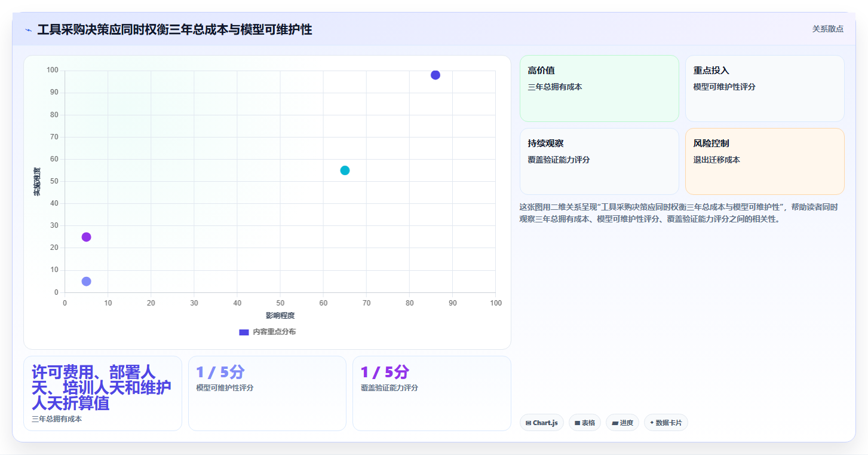Screen dimensions: 868x455
Task: Click the Chart.js tag chip
Action: (542, 423)
